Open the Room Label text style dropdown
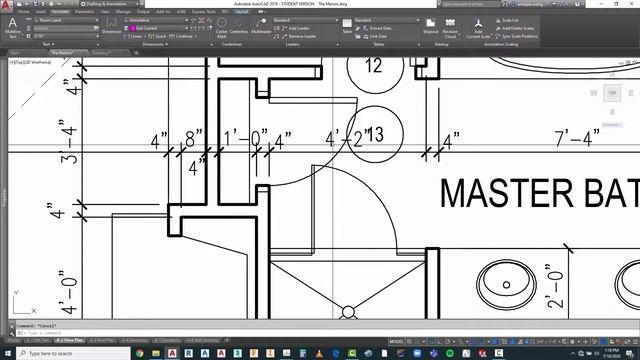 click(67, 20)
